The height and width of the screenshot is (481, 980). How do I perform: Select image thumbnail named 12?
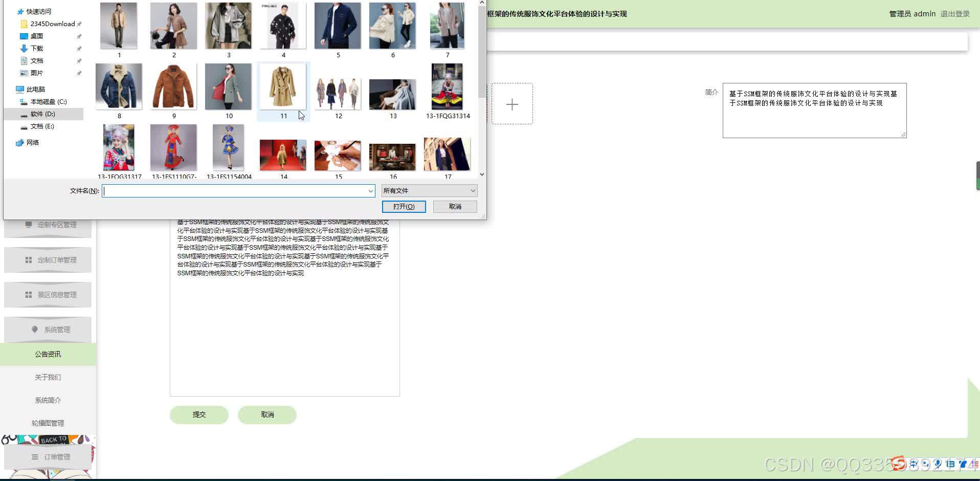click(338, 94)
